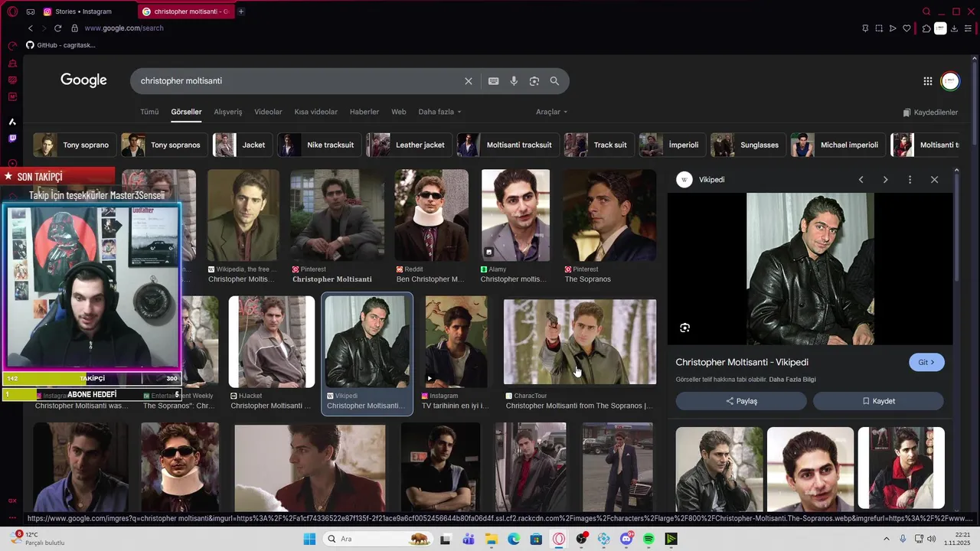The image size is (980, 551).
Task: Search within previewed image using Lens
Action: point(684,328)
